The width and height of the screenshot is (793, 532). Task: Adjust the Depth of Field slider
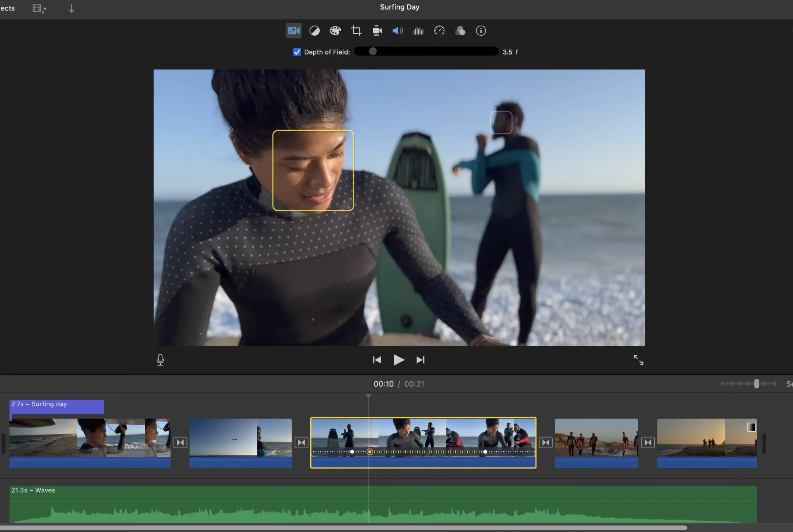(372, 51)
